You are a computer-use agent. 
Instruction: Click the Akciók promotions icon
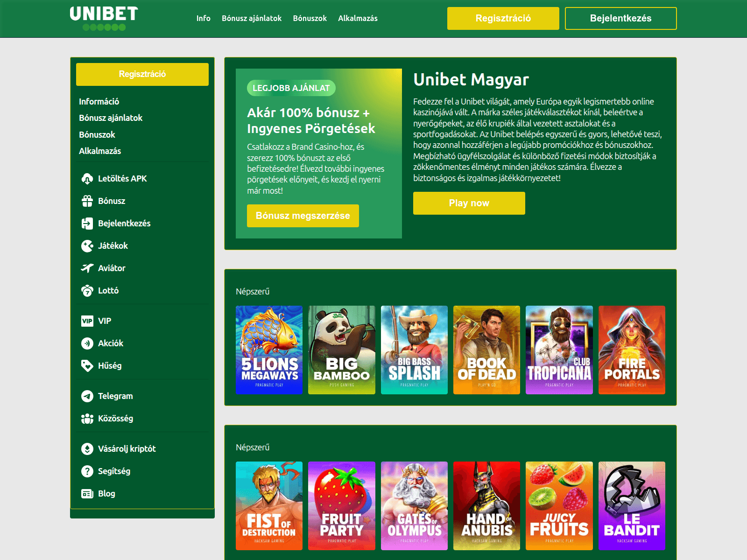(x=87, y=343)
